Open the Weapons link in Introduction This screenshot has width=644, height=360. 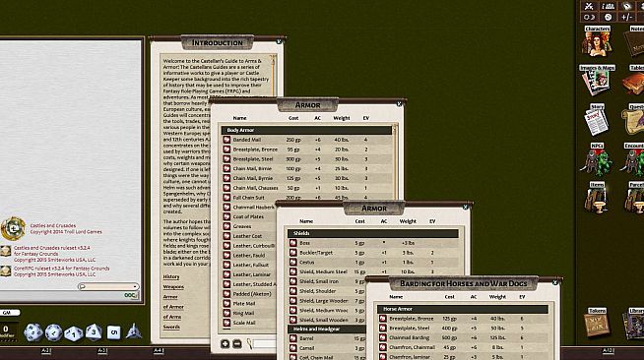173,287
